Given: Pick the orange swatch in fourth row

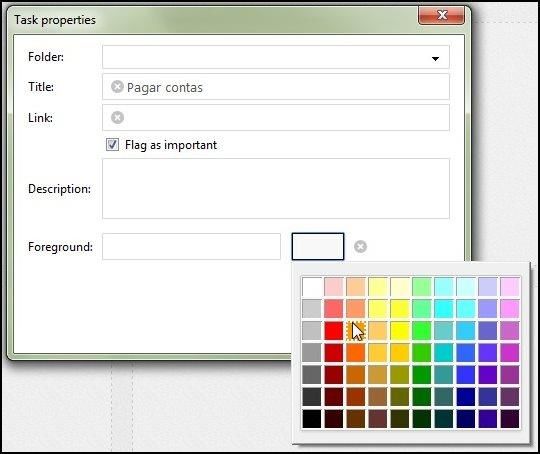Looking at the screenshot, I should pos(356,353).
